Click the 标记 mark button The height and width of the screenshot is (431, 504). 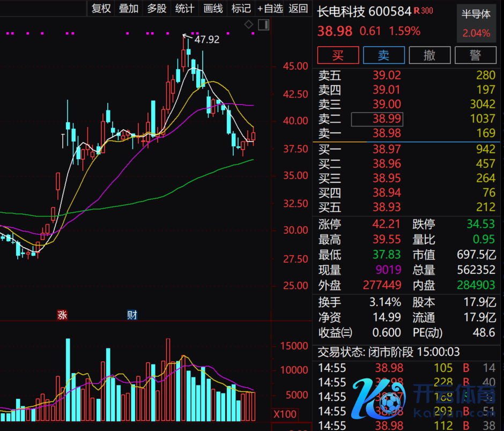pos(241,8)
